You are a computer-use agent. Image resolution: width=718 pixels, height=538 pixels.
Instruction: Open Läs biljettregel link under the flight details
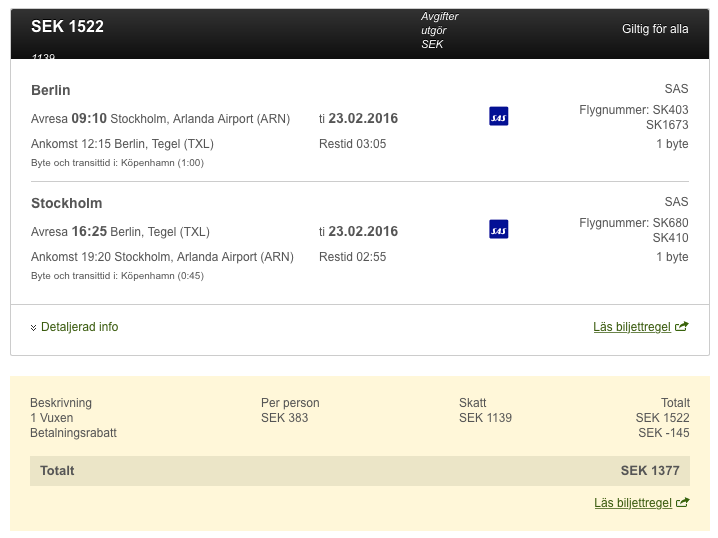click(632, 327)
